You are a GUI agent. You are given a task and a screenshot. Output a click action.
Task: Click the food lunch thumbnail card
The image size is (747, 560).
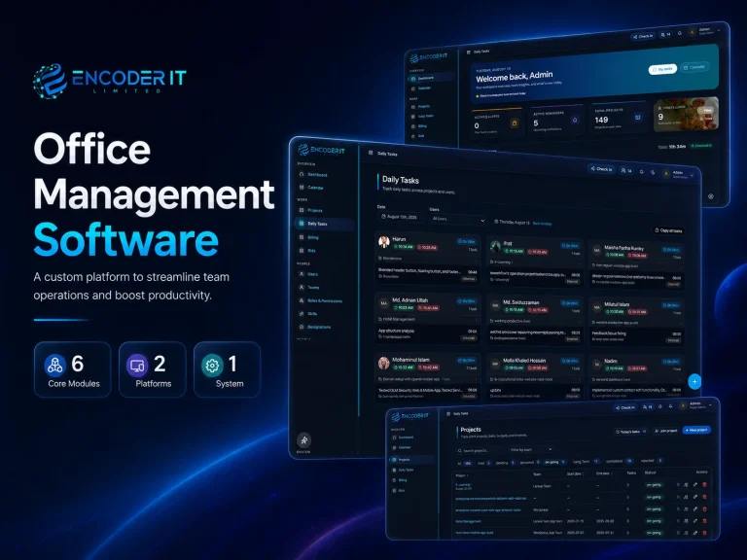[686, 114]
